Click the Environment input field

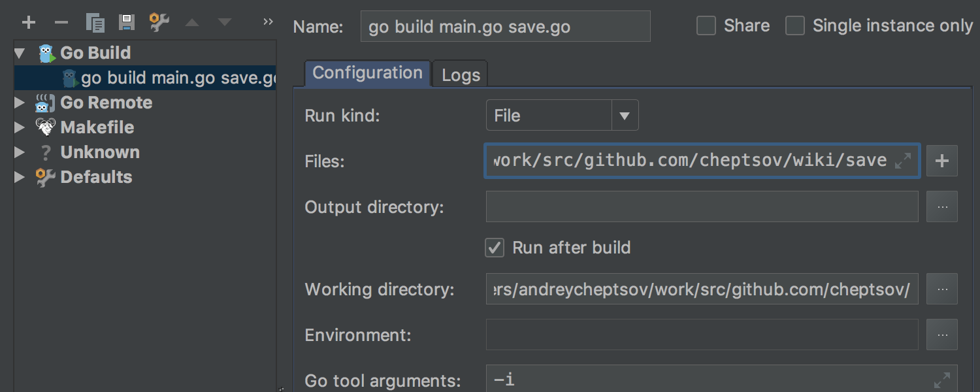(x=702, y=335)
